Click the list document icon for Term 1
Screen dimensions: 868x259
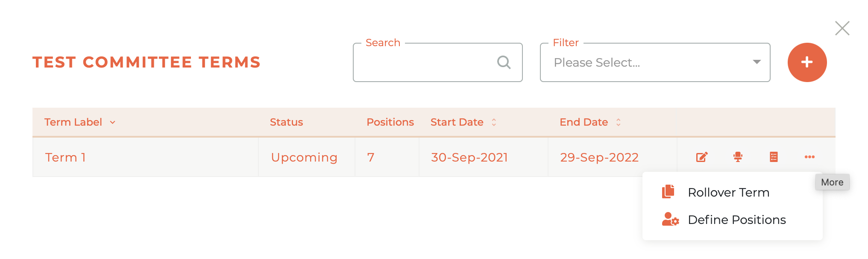click(774, 157)
